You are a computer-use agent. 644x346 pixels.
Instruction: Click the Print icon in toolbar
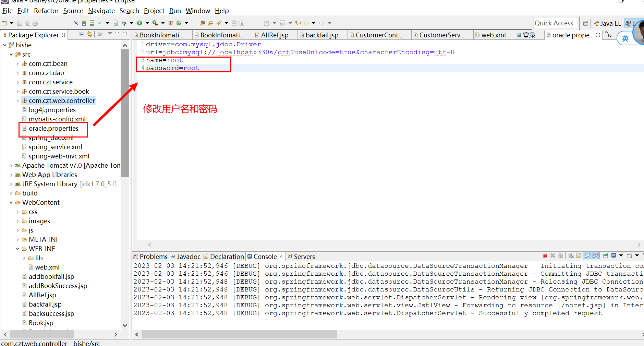(x=35, y=23)
